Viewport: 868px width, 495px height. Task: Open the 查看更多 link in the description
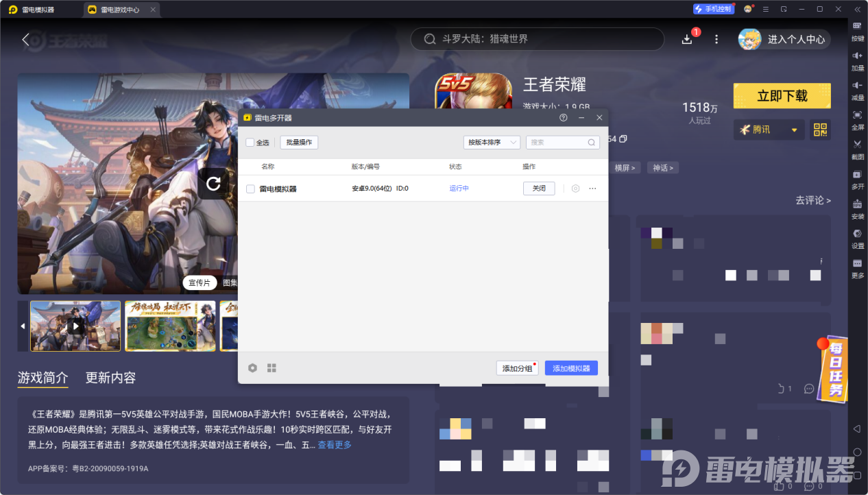click(x=335, y=445)
